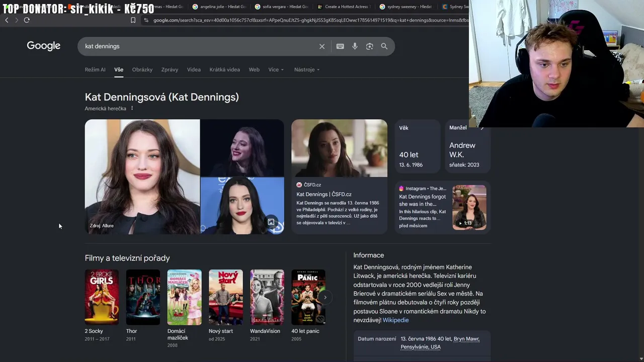Screen dimensions: 644x362
Task: Select the Domácí mazlíček film poster
Action: 184,297
